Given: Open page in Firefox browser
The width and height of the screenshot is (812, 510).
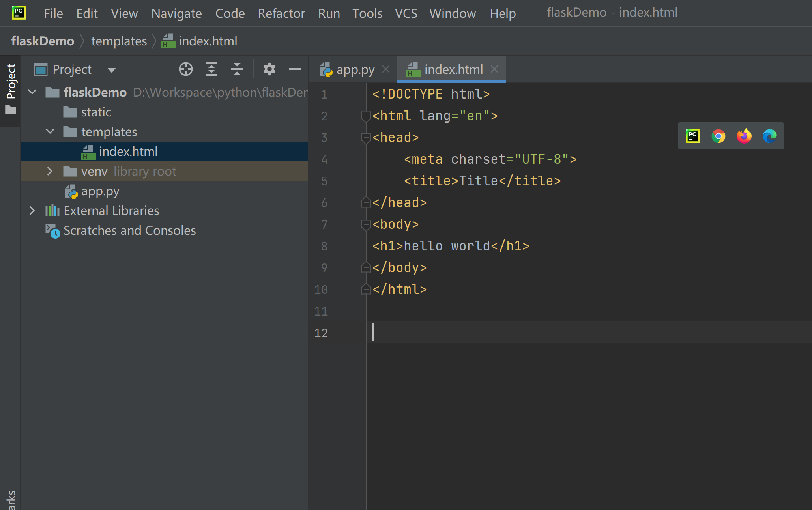Looking at the screenshot, I should (744, 136).
